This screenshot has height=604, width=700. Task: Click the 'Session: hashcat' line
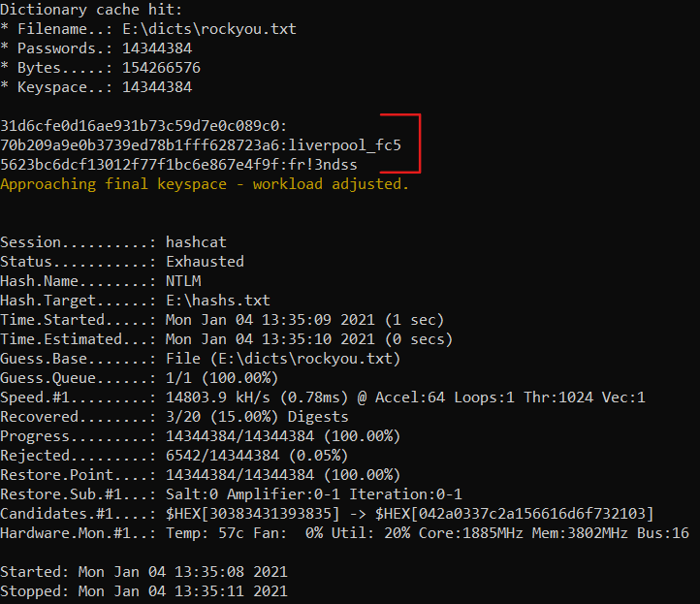point(113,242)
